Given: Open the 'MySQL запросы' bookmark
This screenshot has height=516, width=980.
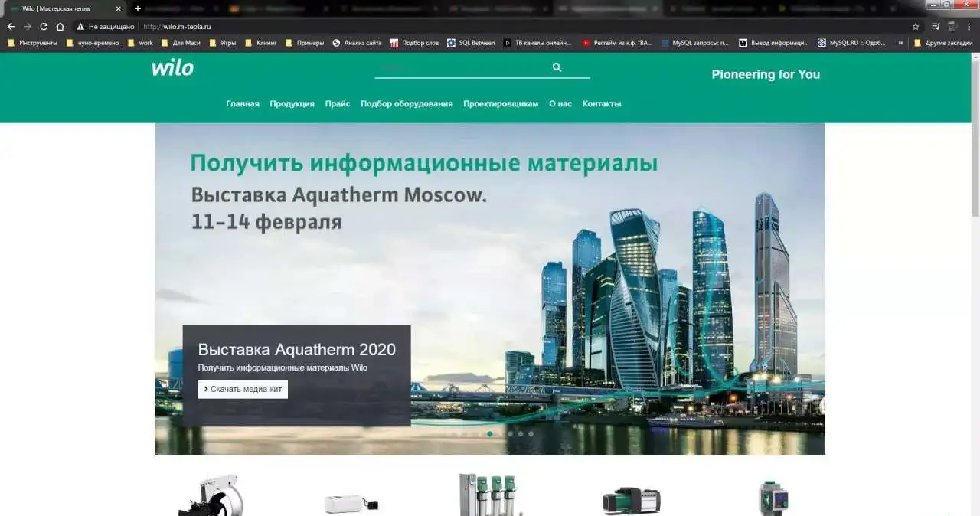Looking at the screenshot, I should coord(695,43).
